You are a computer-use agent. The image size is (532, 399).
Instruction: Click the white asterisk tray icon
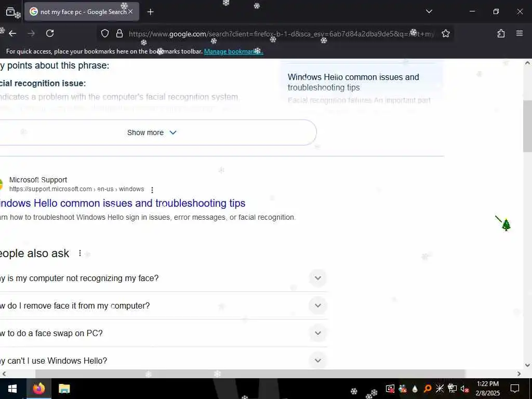pos(440,389)
